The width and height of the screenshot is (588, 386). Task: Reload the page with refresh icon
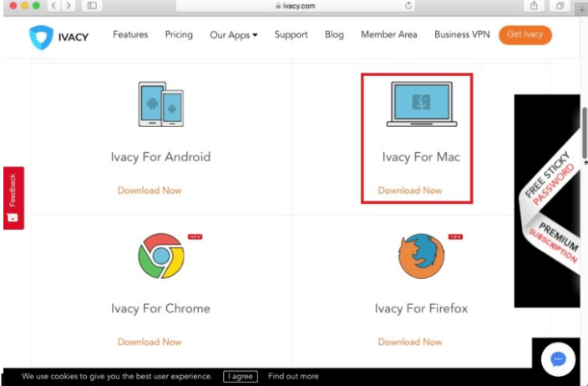(408, 6)
